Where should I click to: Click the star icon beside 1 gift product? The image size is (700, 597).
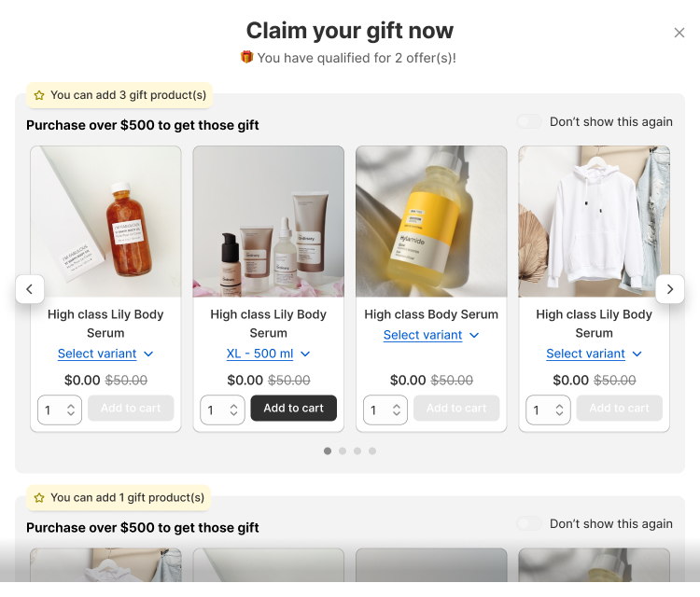point(39,498)
